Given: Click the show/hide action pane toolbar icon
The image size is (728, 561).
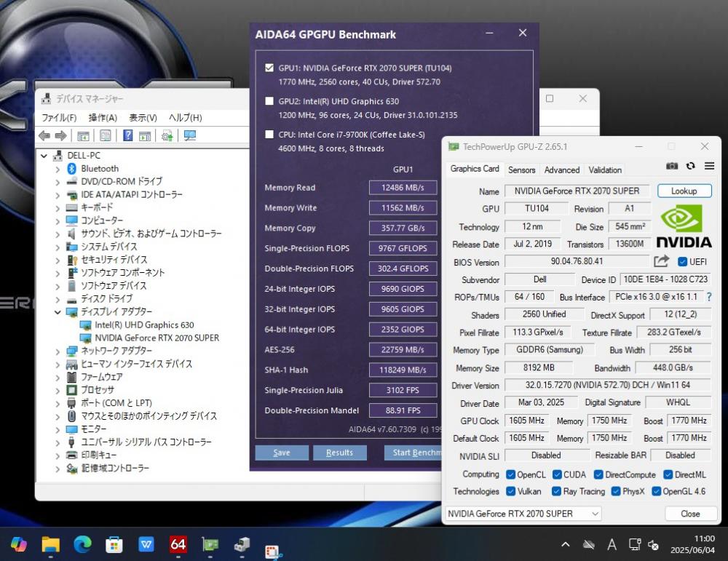Looking at the screenshot, I should [x=145, y=135].
